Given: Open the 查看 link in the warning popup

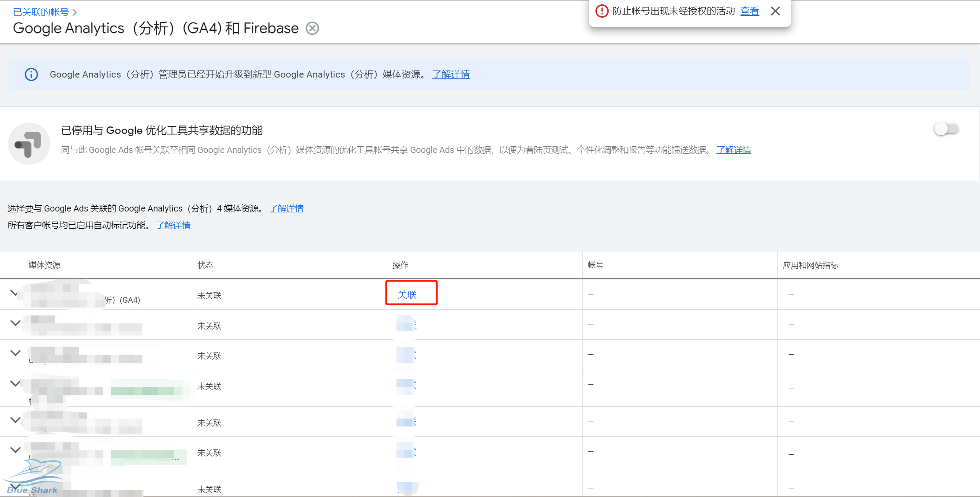Looking at the screenshot, I should tap(749, 11).
